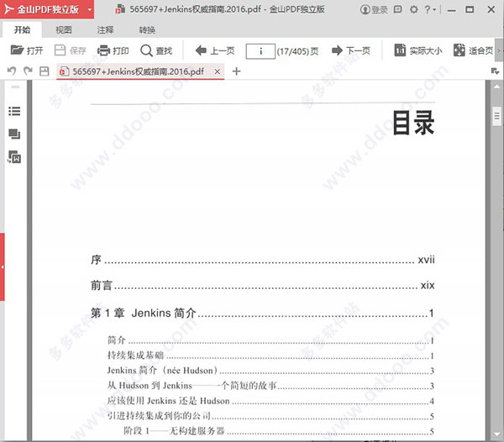504x442 pixels.
Task: Click the PDF file icon in title bar
Action: pos(120,9)
